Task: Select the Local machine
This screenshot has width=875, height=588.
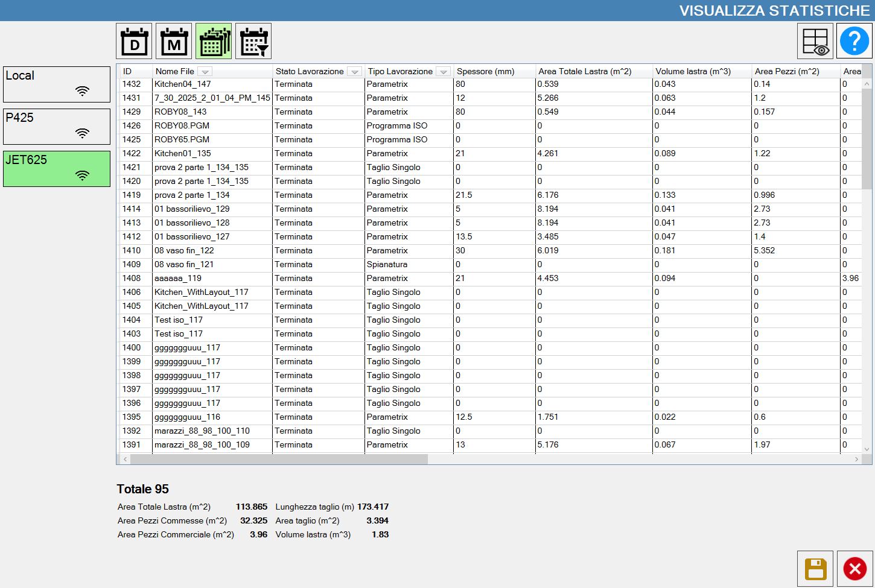Action: coord(57,84)
